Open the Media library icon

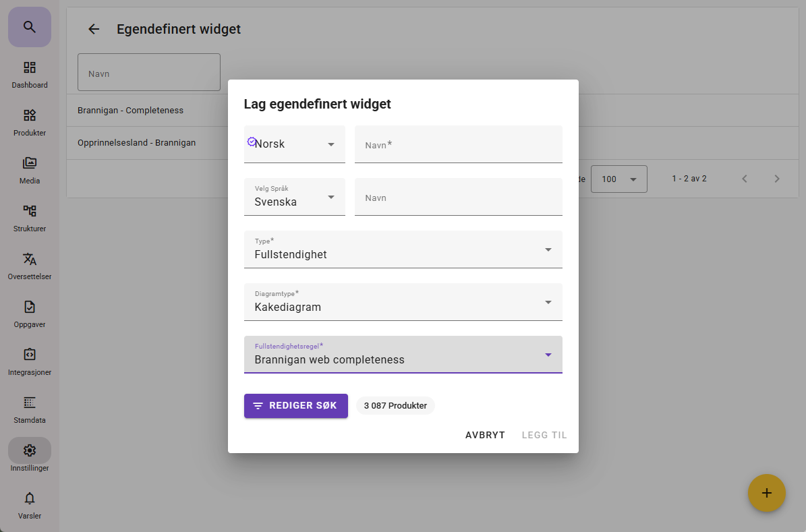coord(30,164)
